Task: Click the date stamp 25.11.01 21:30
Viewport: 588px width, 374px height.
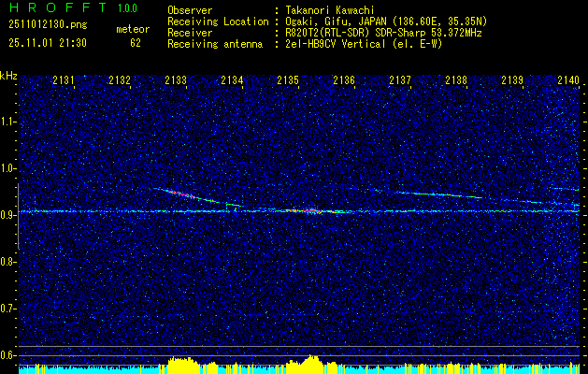Action: point(48,43)
